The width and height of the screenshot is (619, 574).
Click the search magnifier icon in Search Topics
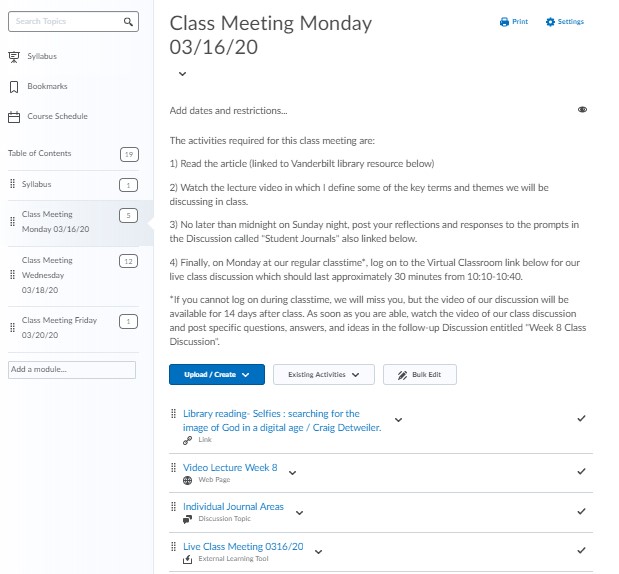128,21
